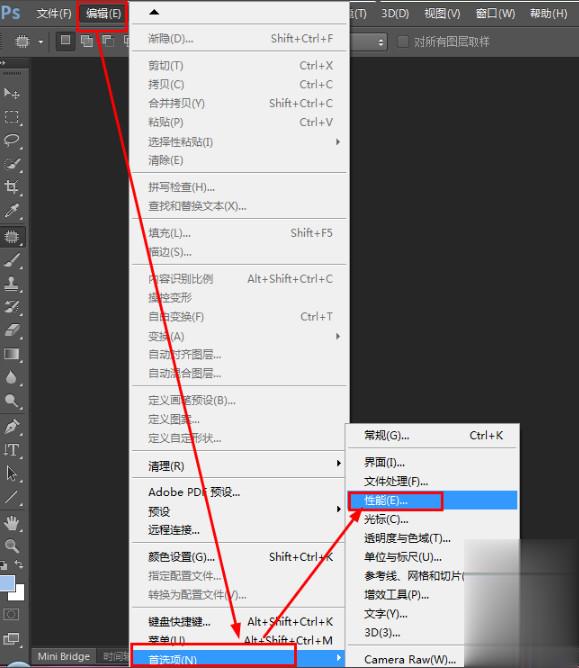Select the Blur tool
This screenshot has height=668, width=579.
(x=11, y=377)
